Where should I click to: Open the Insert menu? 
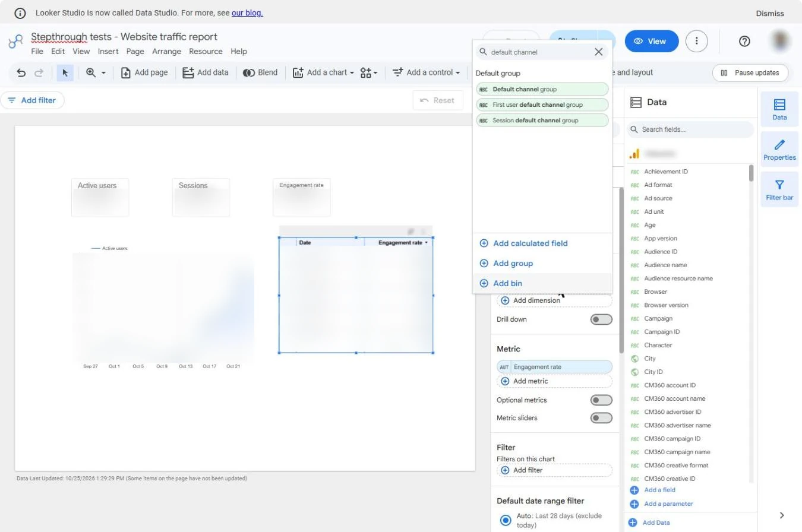click(x=108, y=52)
